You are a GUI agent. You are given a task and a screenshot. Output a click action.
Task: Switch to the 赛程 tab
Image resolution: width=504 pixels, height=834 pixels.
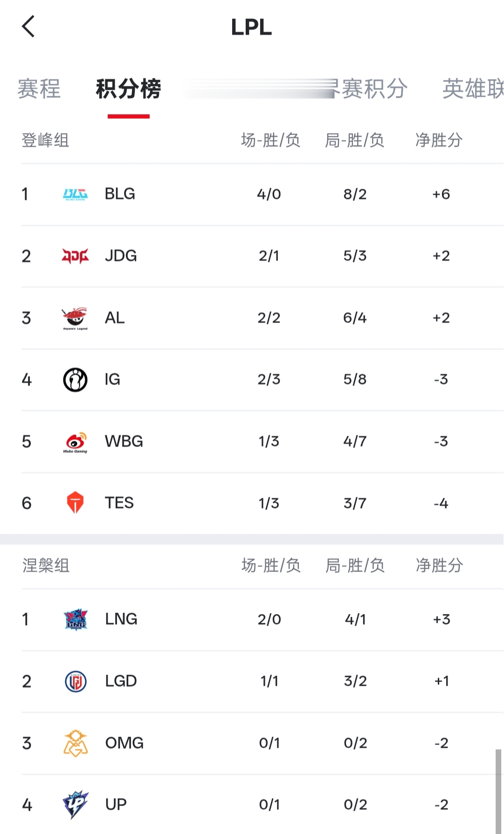tap(39, 89)
